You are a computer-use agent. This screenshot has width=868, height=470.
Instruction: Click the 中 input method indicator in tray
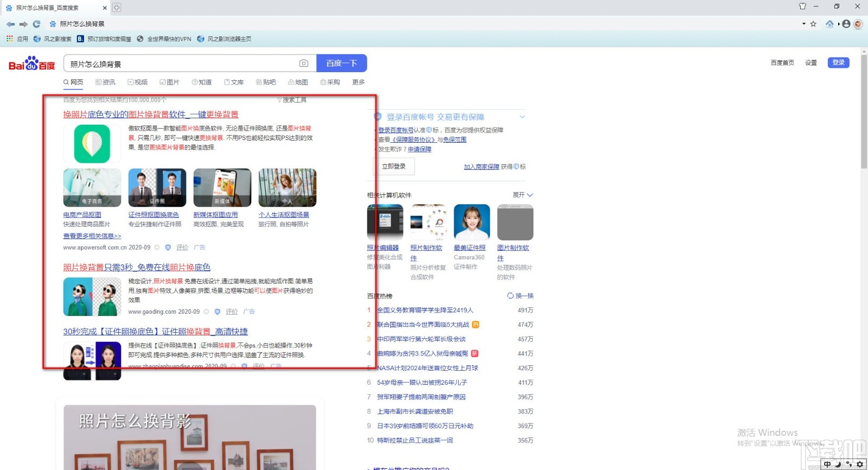coord(827,465)
